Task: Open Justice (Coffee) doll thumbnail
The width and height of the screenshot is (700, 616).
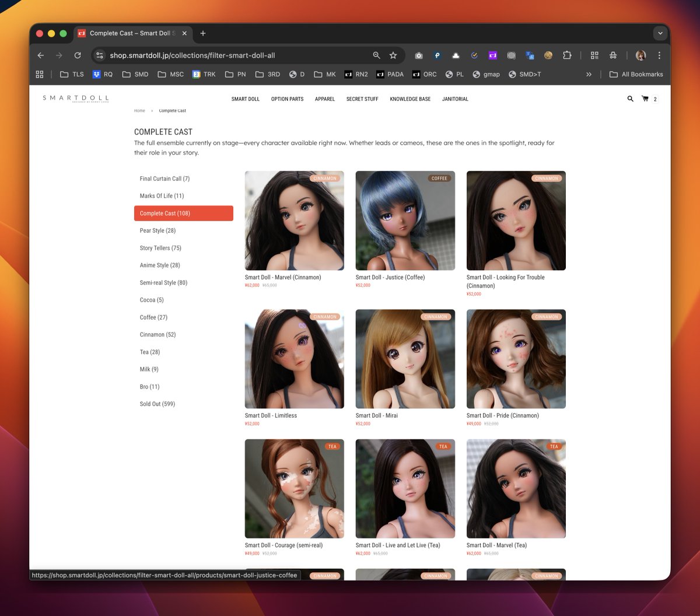Action: [405, 220]
